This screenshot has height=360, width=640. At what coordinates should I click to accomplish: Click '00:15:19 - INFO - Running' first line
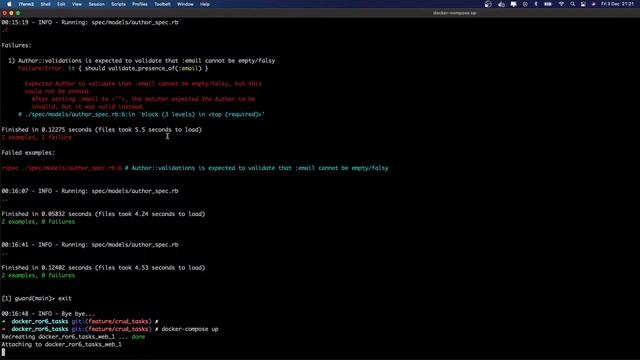point(90,22)
